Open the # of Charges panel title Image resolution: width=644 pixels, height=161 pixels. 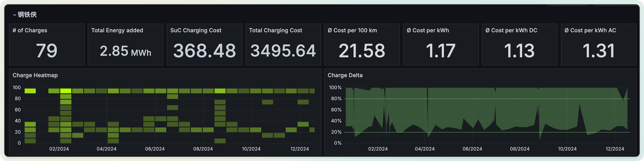tap(30, 31)
